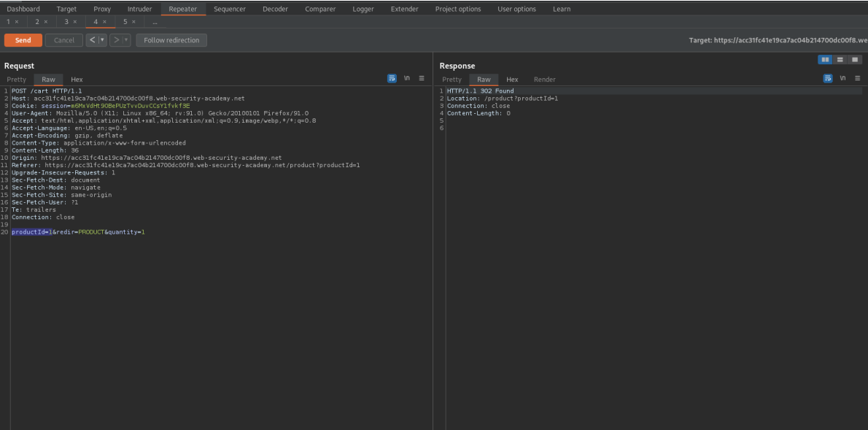Viewport: 868px width, 430px height.
Task: Switch Request view to Raw
Action: coord(48,80)
